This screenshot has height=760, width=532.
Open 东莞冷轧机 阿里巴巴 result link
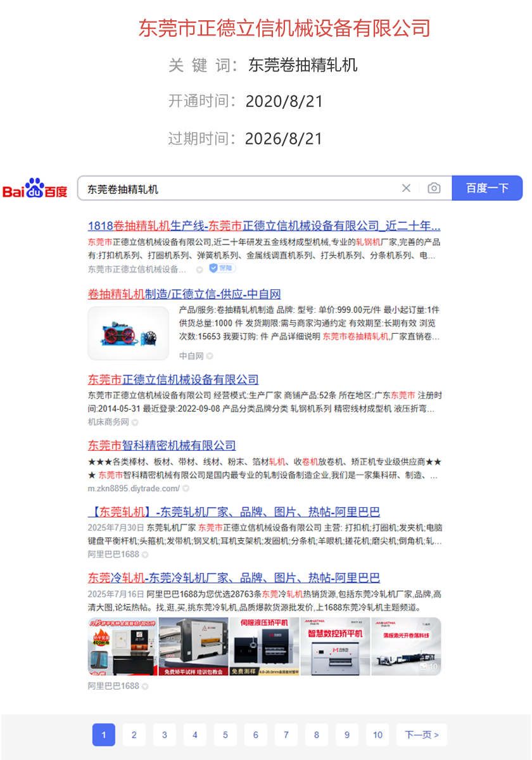pos(234,578)
